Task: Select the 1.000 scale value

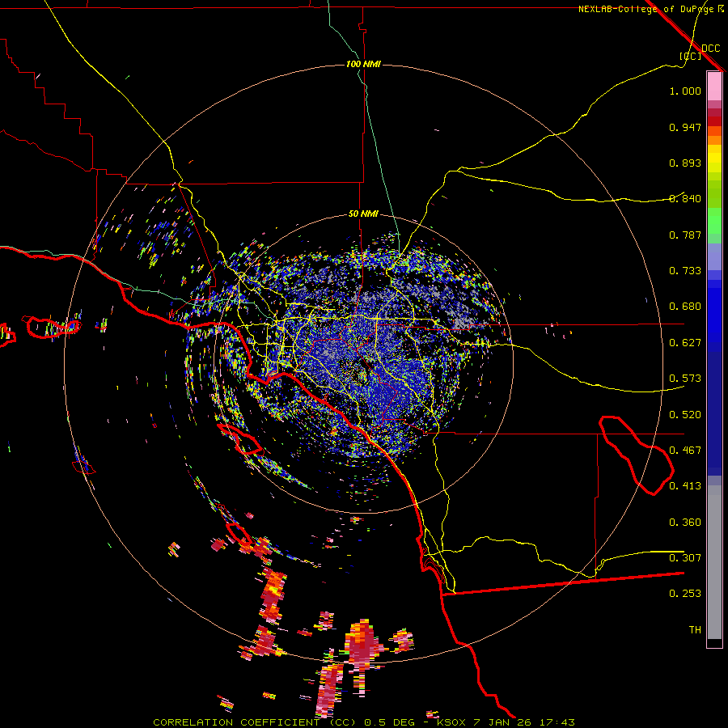Action: click(685, 91)
